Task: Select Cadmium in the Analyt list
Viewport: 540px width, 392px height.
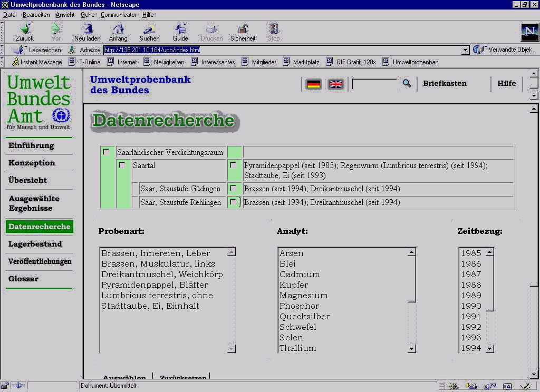Action: (x=300, y=275)
